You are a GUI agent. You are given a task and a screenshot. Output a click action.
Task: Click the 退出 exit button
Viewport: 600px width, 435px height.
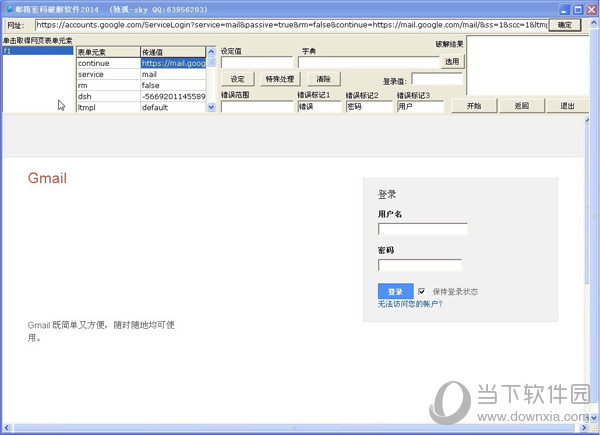[x=567, y=106]
